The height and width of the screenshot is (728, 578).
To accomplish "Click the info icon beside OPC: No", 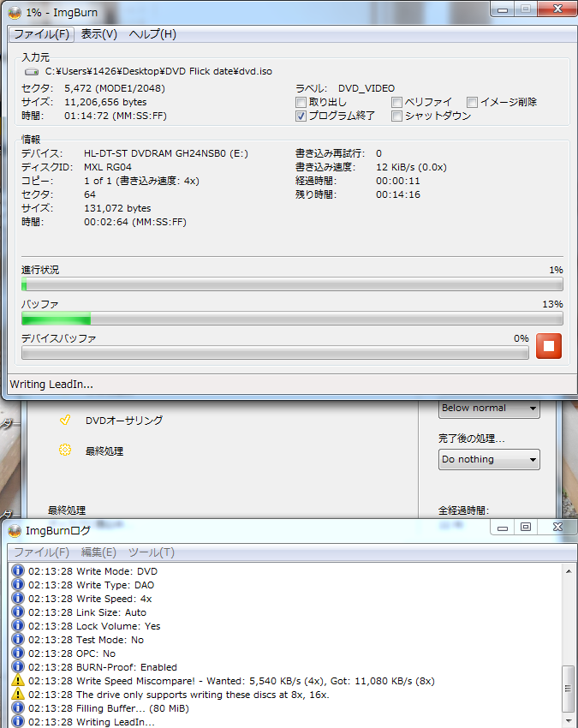I will (18, 653).
